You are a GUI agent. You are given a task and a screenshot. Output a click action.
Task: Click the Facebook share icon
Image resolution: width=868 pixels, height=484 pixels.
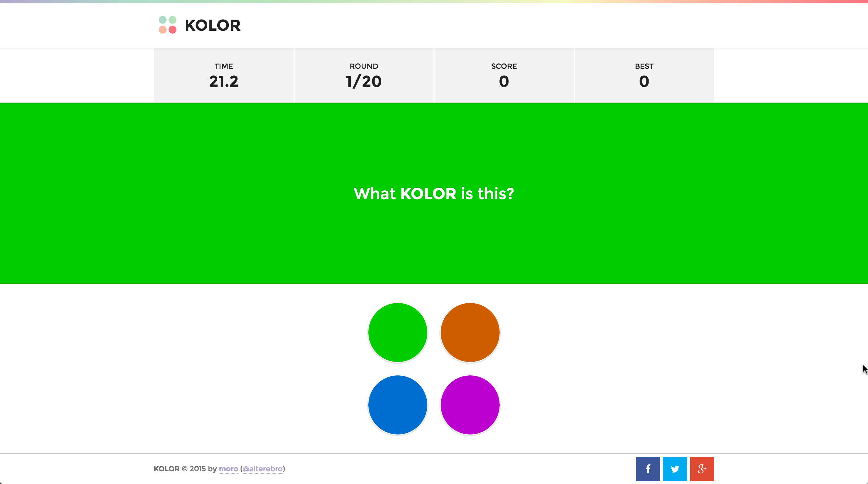(647, 469)
